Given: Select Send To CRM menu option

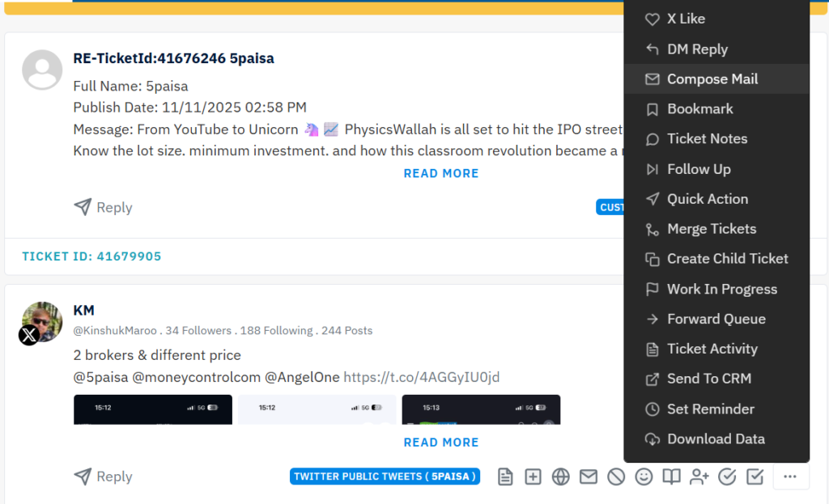Looking at the screenshot, I should [708, 379].
